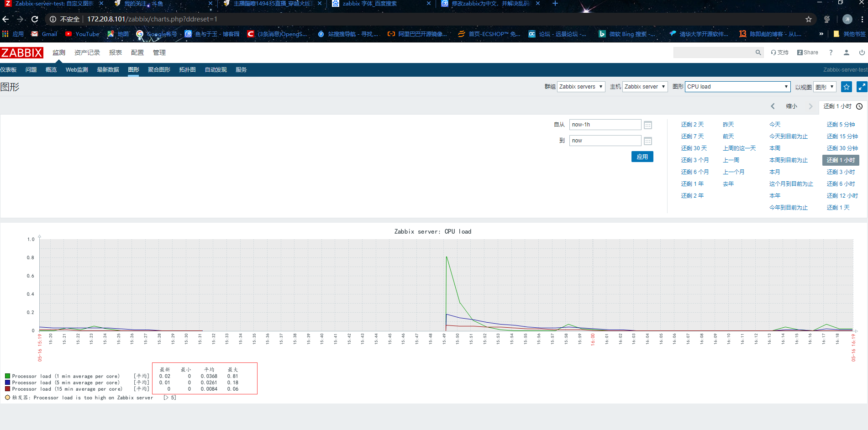Open the Apps bookmark shortcut
This screenshot has width=868, height=430.
coord(13,34)
